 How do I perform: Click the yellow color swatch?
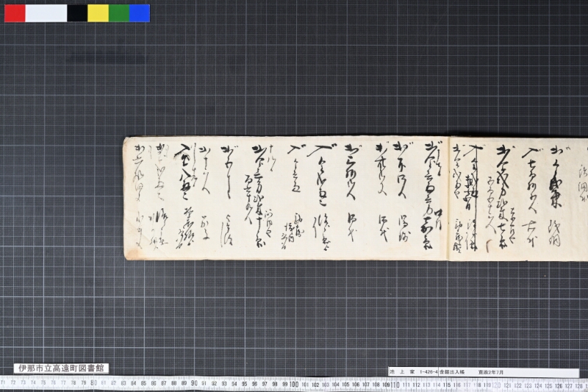point(98,13)
